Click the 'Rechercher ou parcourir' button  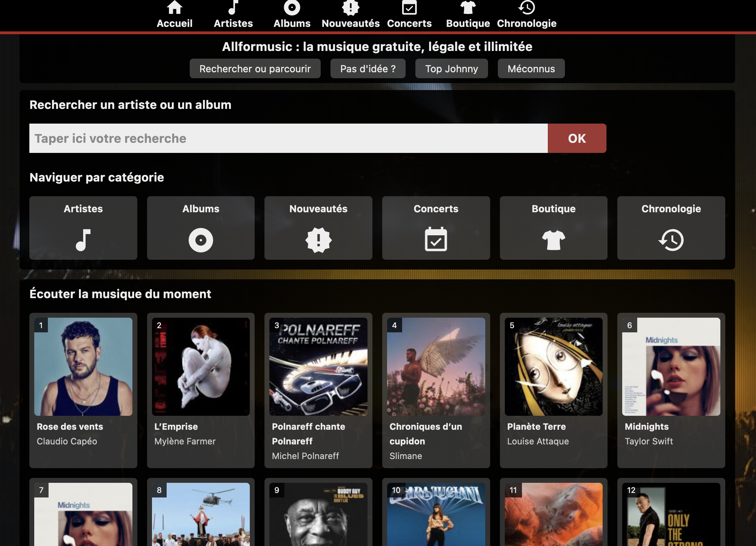255,69
